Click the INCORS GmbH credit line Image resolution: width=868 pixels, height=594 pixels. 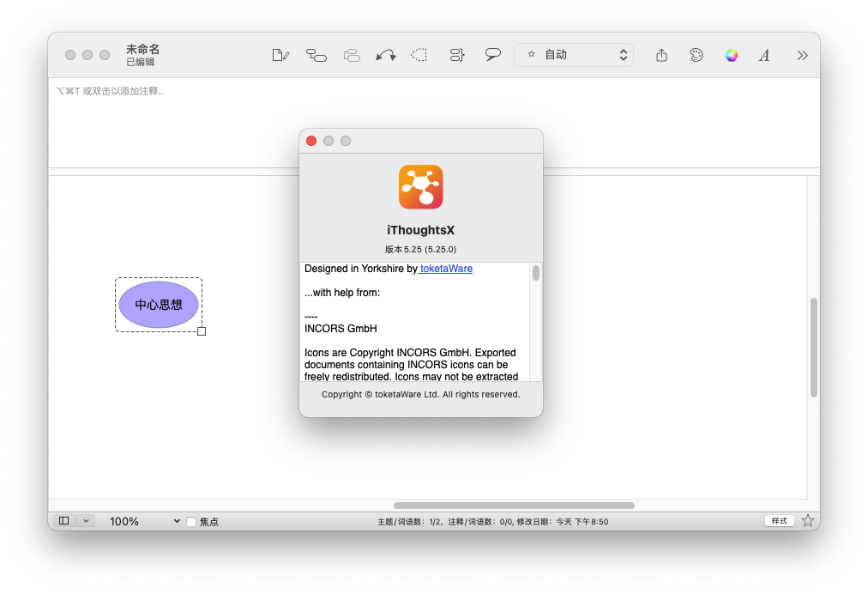[x=341, y=329]
